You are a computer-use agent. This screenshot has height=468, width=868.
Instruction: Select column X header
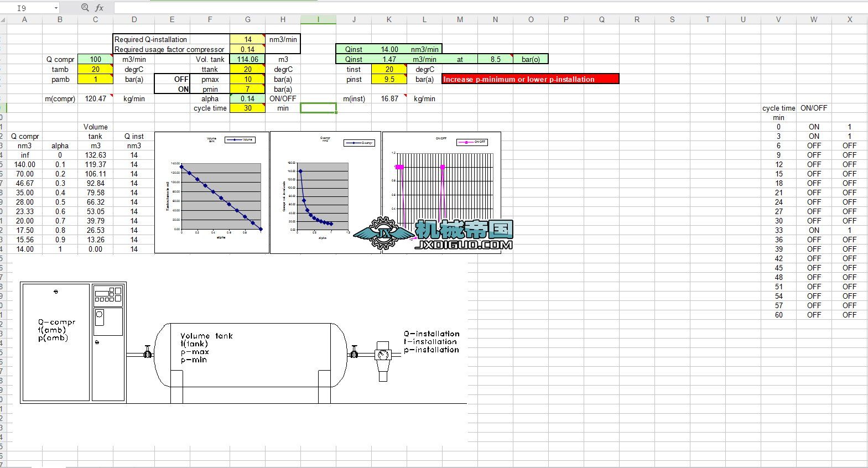[x=850, y=19]
